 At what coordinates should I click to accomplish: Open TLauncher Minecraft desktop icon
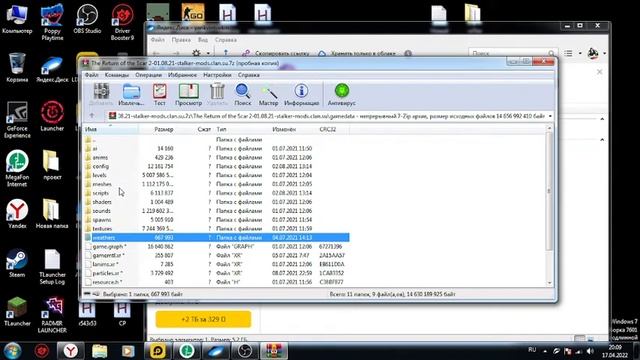tap(17, 312)
